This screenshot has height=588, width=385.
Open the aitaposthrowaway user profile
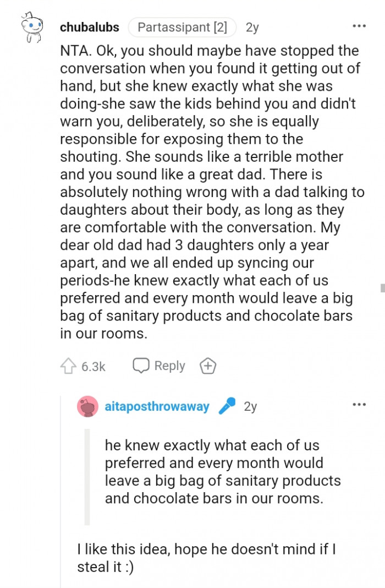point(157,407)
